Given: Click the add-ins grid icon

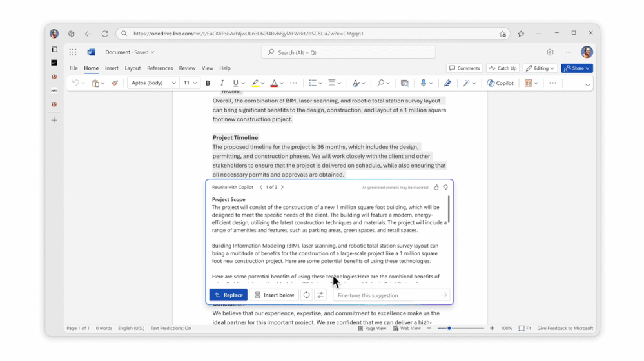Looking at the screenshot, I should [528, 83].
